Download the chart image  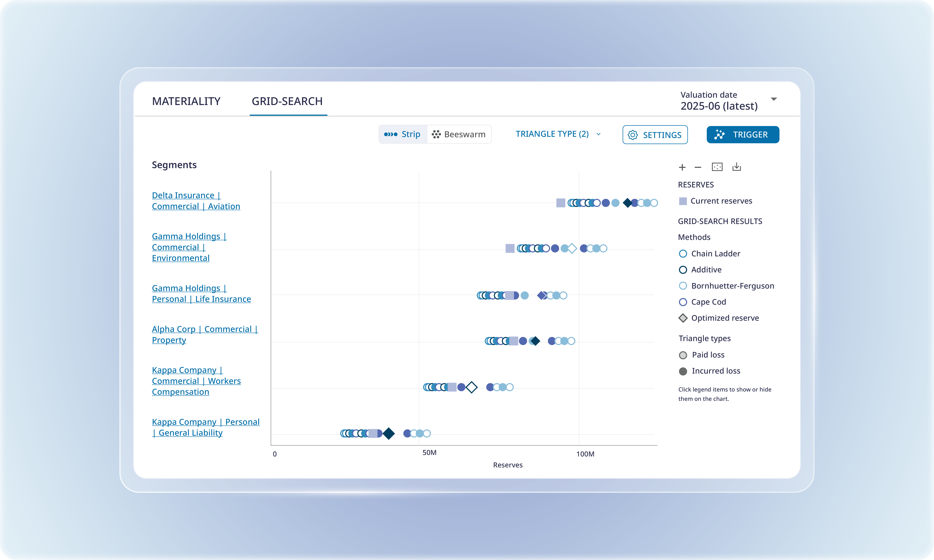[x=737, y=167]
